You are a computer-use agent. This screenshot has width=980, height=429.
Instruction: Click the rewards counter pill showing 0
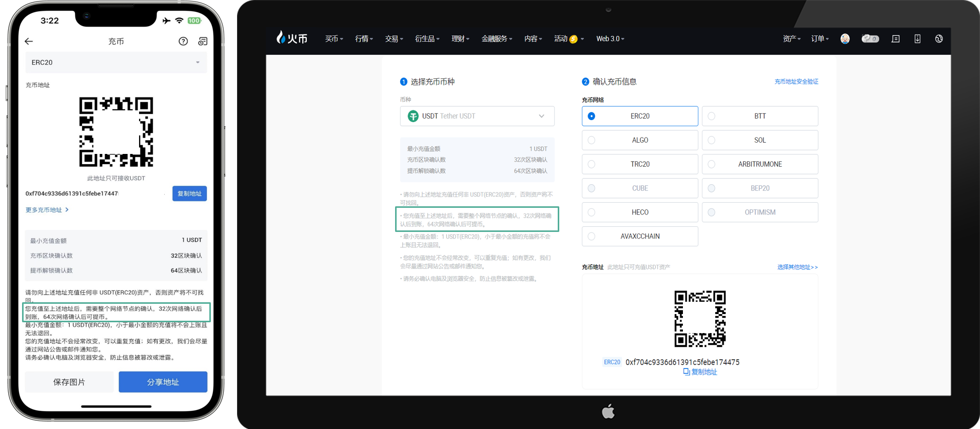pyautogui.click(x=870, y=38)
